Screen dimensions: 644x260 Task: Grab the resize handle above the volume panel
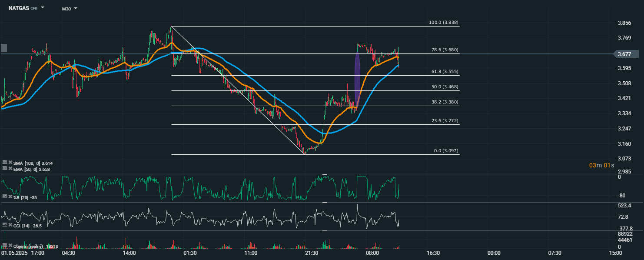(x=324, y=231)
